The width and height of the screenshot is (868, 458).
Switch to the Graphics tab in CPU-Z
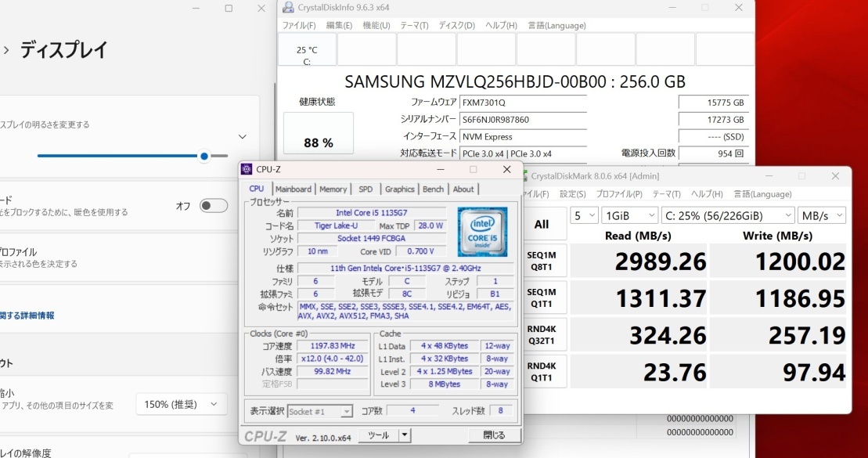(400, 189)
